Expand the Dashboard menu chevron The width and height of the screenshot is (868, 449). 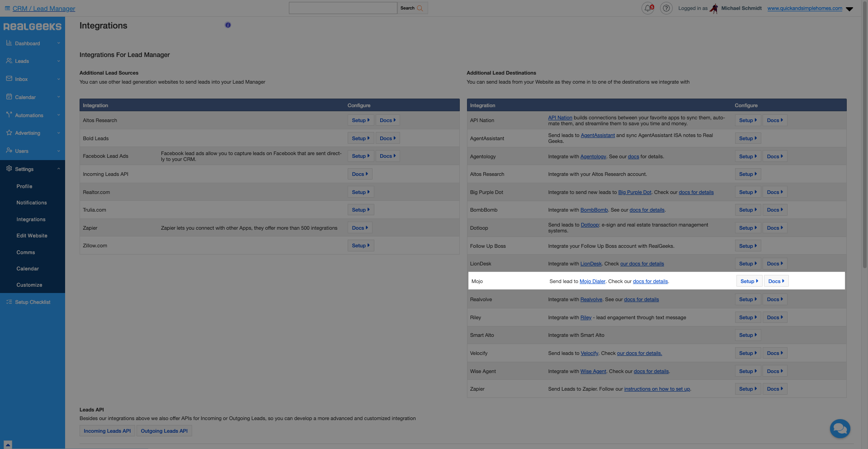click(x=59, y=43)
